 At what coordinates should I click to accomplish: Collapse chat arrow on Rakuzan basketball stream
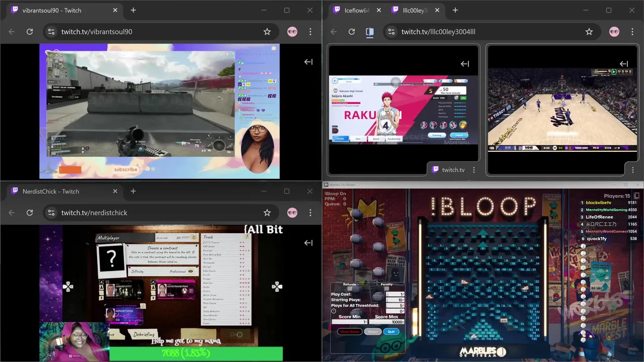click(465, 64)
